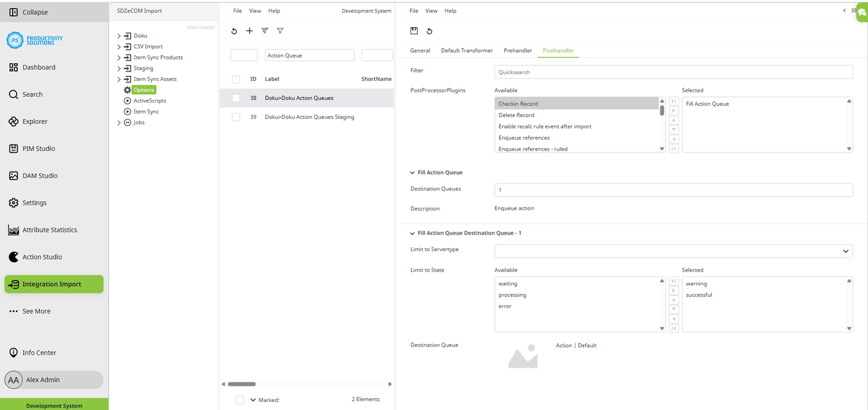Screen dimensions: 868x410
Task: Switch to the Prehandler tab
Action: pyautogui.click(x=518, y=50)
